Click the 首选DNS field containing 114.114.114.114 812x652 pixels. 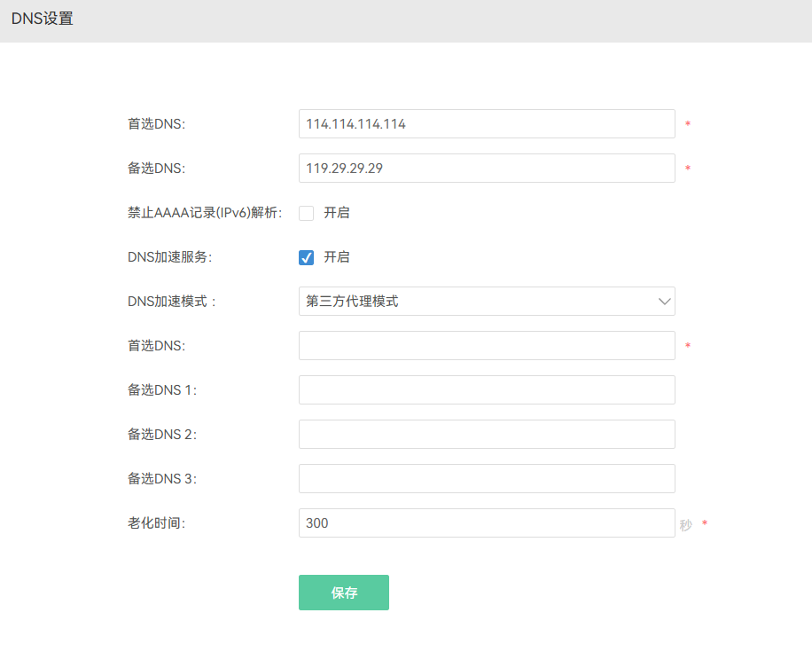487,124
